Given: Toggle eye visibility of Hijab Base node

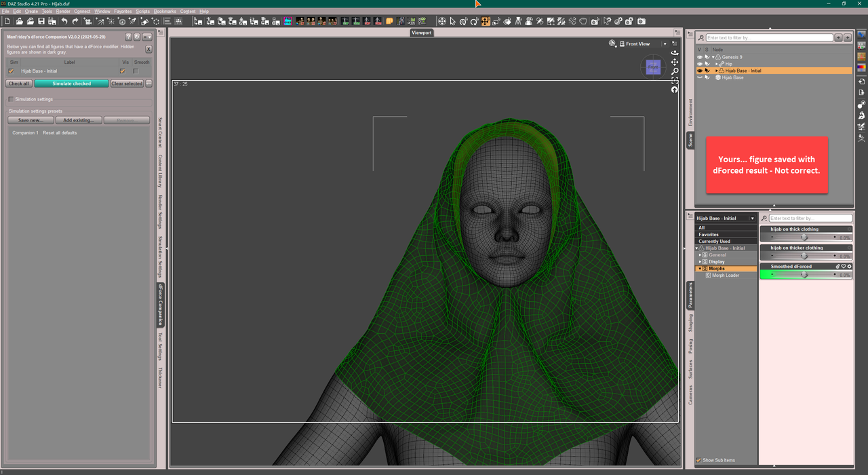Looking at the screenshot, I should (700, 77).
